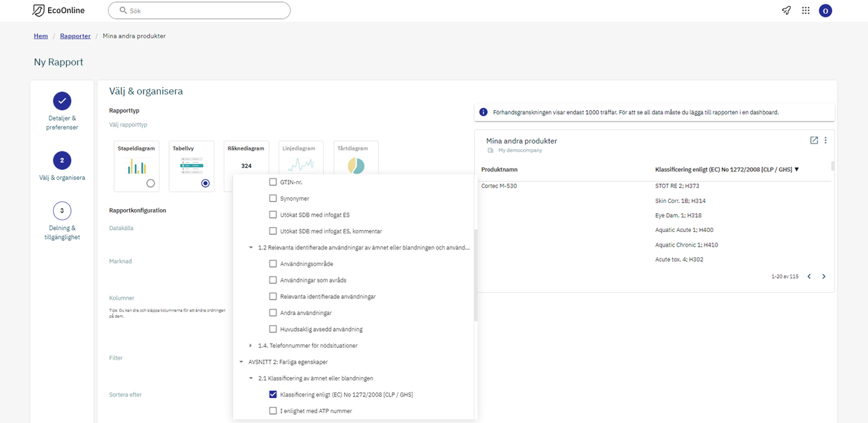
Task: Tick I enlighet med ATP nummer
Action: coord(273,411)
